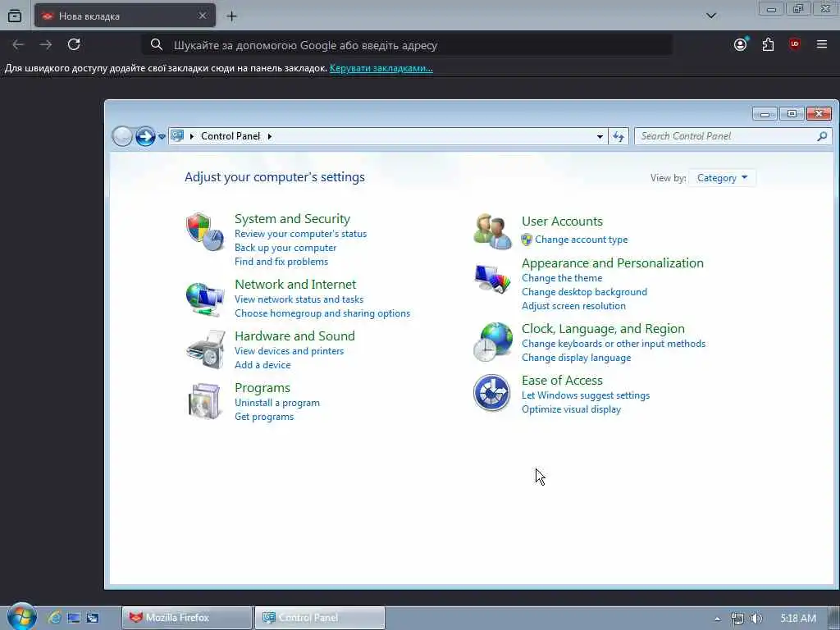Click Find and fix problems link

[281, 262]
